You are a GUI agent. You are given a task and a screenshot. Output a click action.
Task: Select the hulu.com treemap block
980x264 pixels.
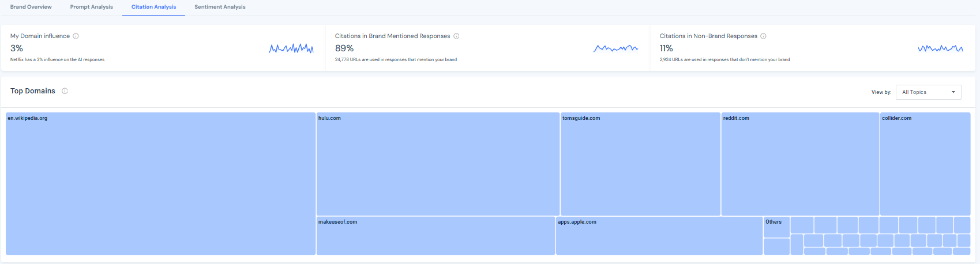438,164
